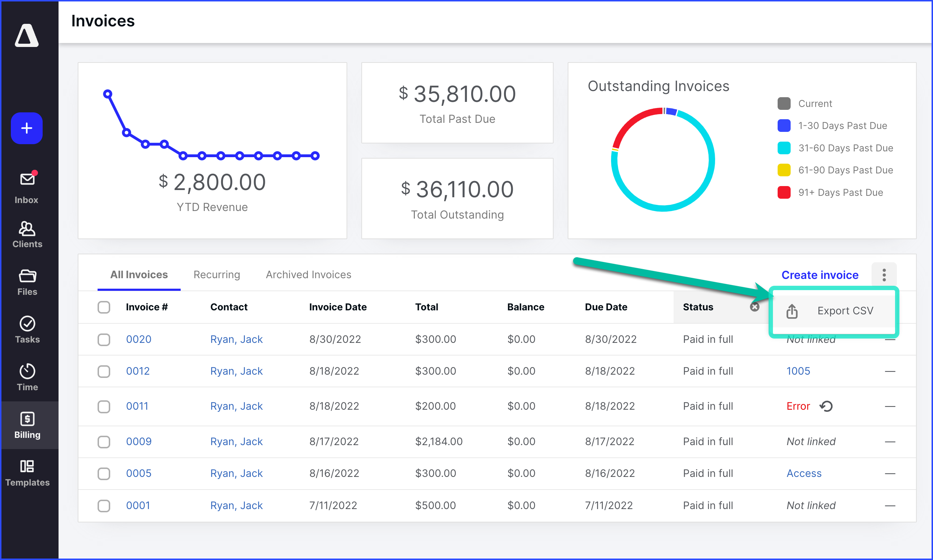The image size is (933, 560).
Task: Open invoice 0012 details link
Action: pos(137,371)
